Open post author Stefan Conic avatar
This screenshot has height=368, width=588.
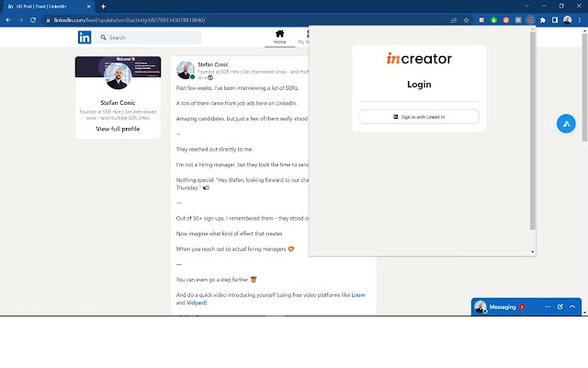click(x=186, y=70)
